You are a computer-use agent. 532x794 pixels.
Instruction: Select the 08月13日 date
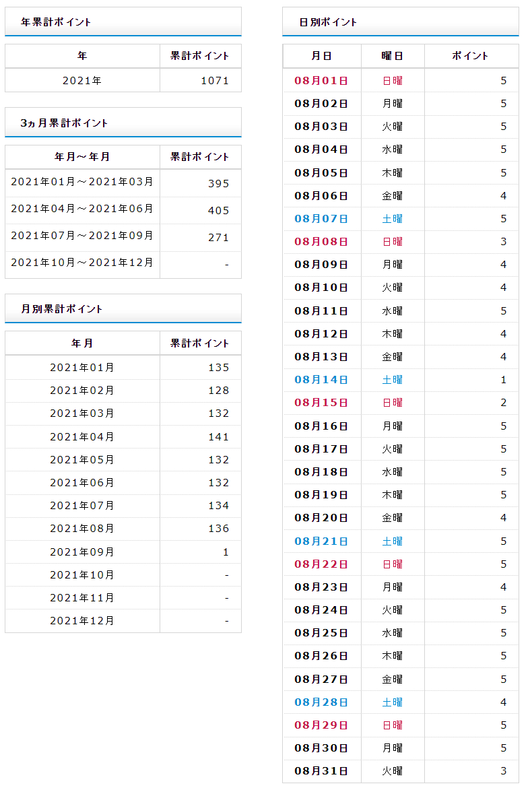tap(321, 356)
